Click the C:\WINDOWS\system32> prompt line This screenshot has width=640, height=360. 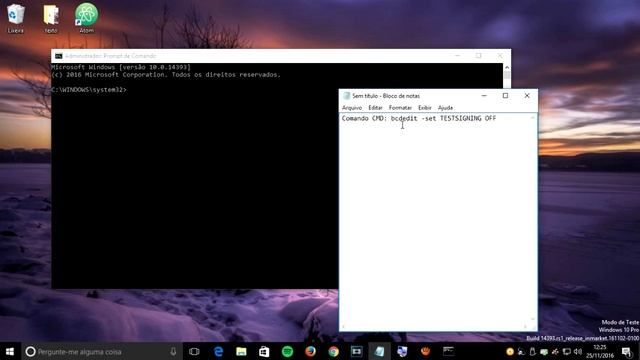point(89,90)
